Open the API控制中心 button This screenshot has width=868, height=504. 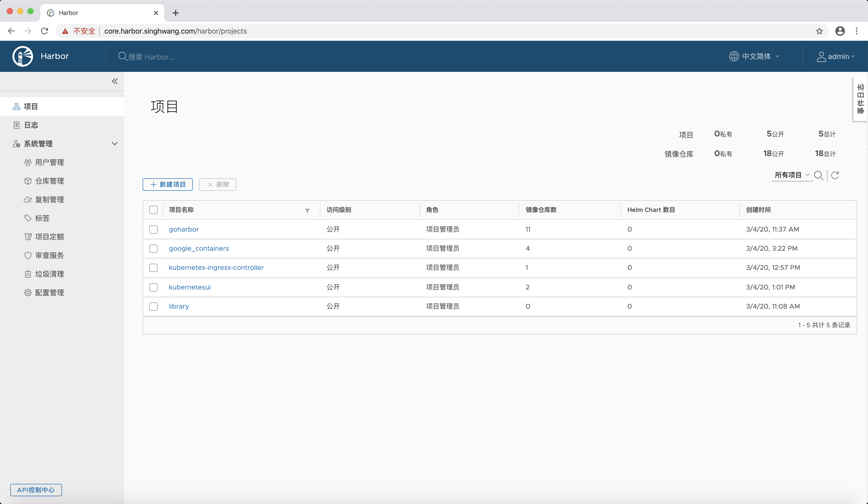(x=36, y=490)
